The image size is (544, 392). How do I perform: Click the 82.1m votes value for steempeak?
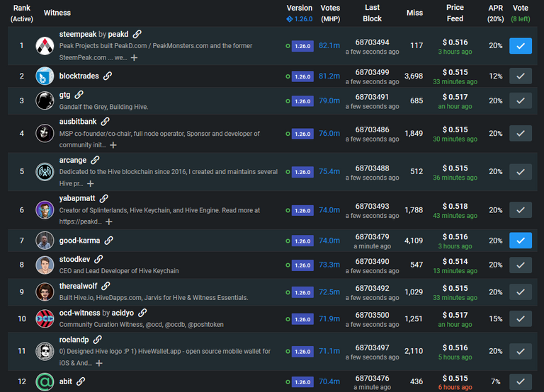[329, 45]
